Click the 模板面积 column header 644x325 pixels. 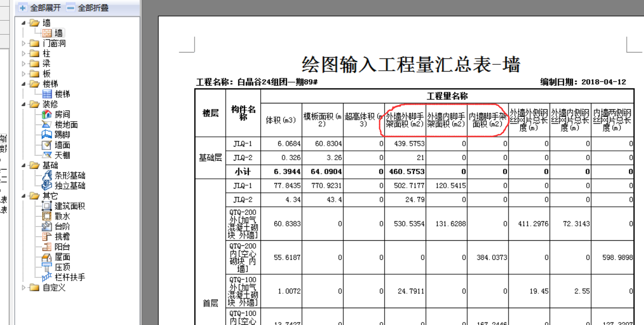coord(322,120)
